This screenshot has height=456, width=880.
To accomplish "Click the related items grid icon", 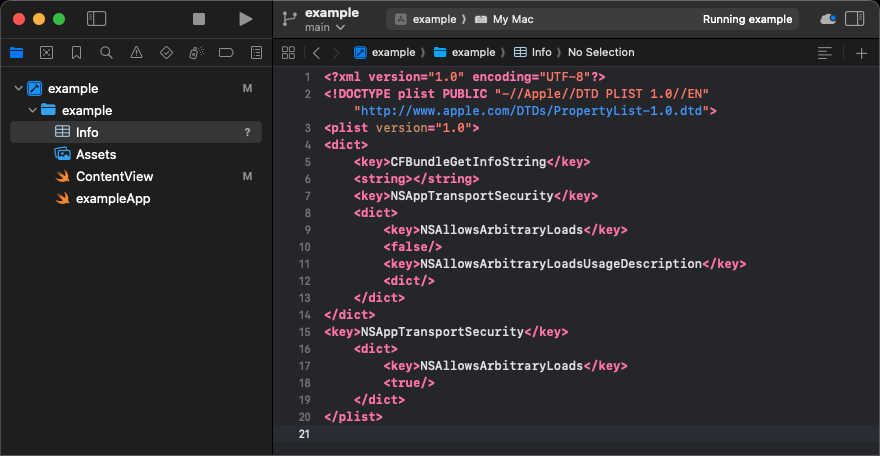I will pos(288,53).
